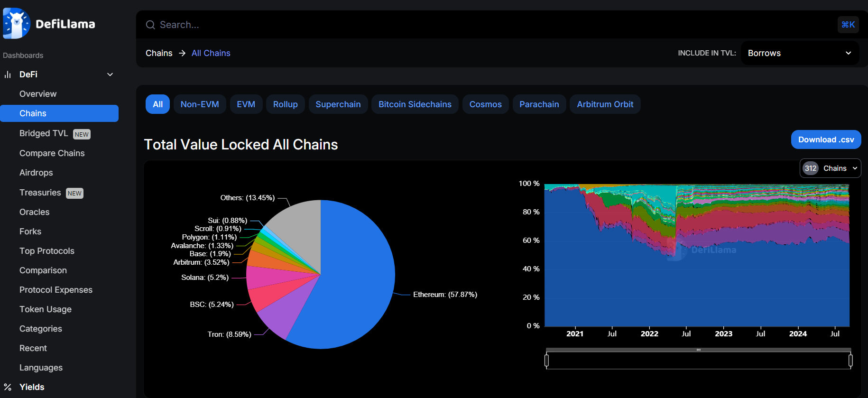Viewport: 868px width, 398px height.
Task: Select the All chains filter tab
Action: [158, 104]
